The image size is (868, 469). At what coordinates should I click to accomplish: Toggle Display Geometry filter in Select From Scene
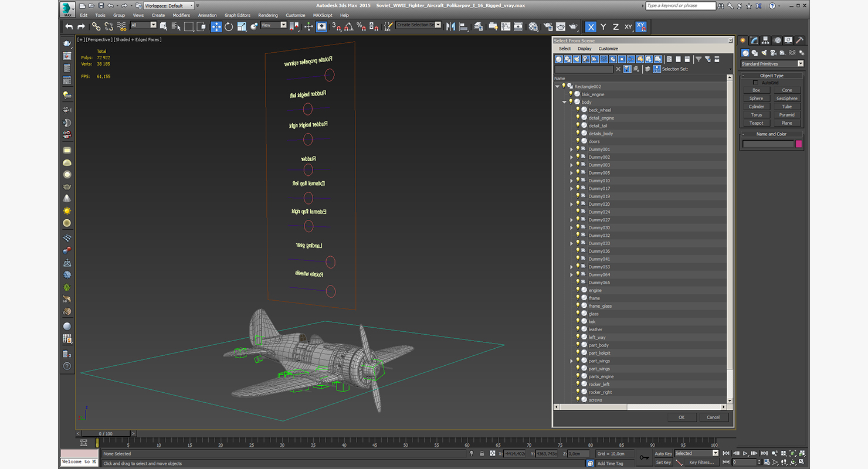coord(559,59)
